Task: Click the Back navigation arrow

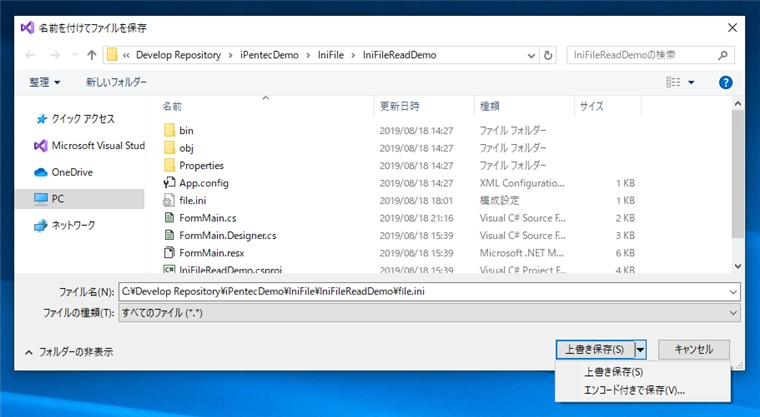Action: coord(31,55)
